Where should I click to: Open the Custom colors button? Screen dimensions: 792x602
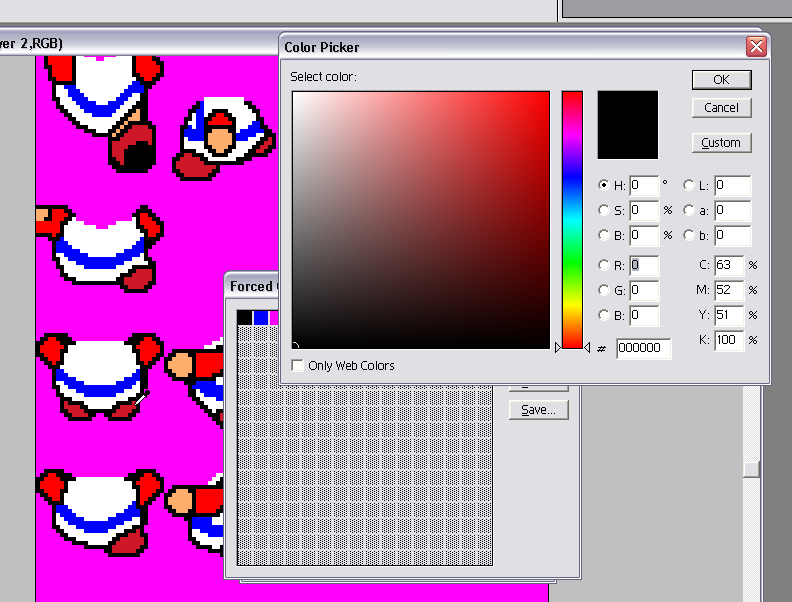721,143
